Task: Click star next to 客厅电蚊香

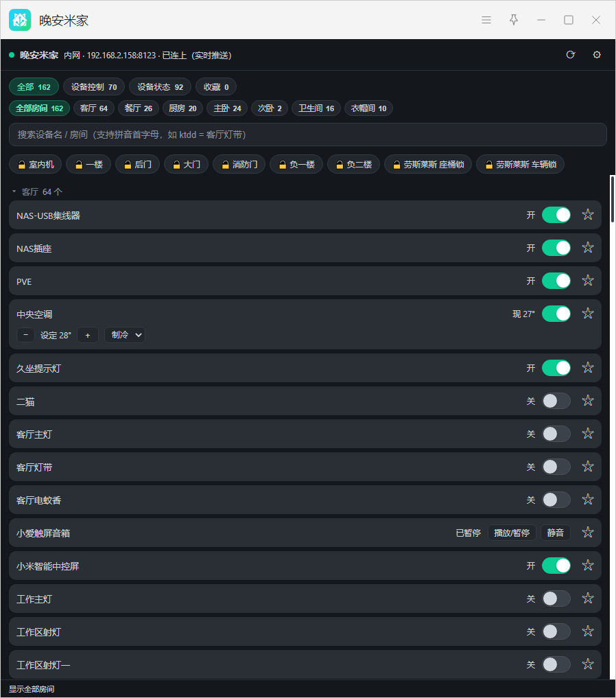Action: (x=588, y=500)
